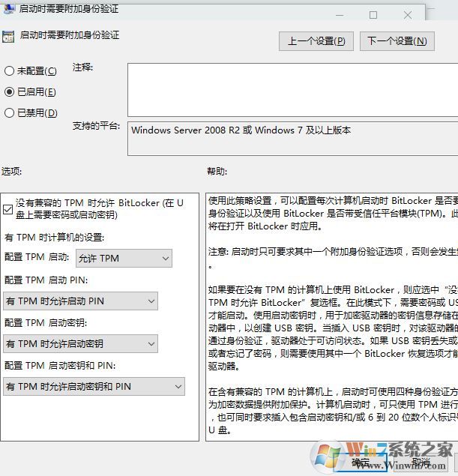
Task: Click into the 注释 comment text box
Action: tap(292, 90)
